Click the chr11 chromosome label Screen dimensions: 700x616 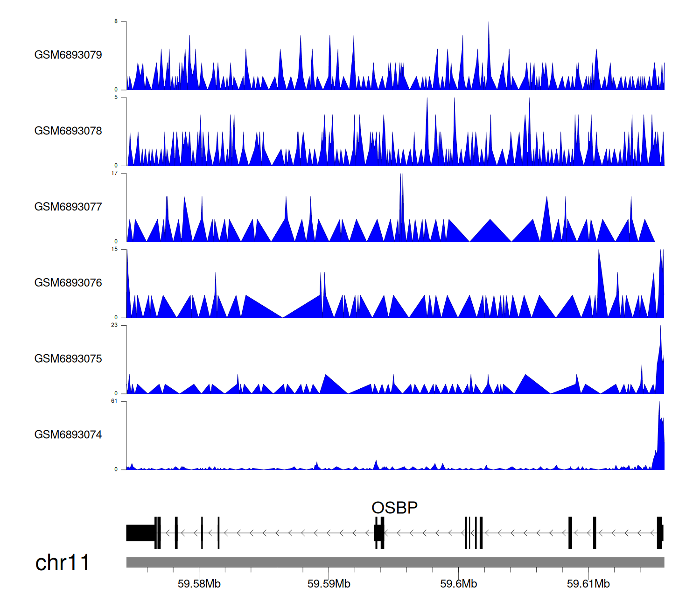[x=62, y=563]
